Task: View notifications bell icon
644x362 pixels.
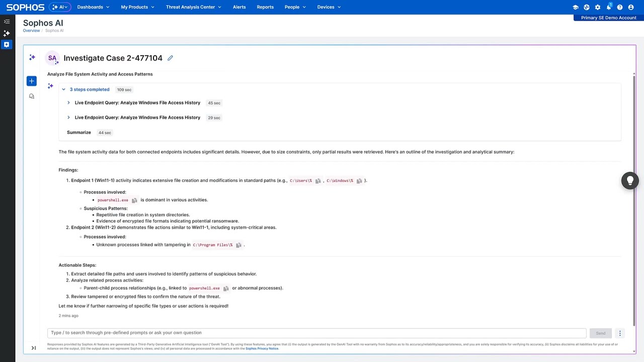Action: click(609, 7)
